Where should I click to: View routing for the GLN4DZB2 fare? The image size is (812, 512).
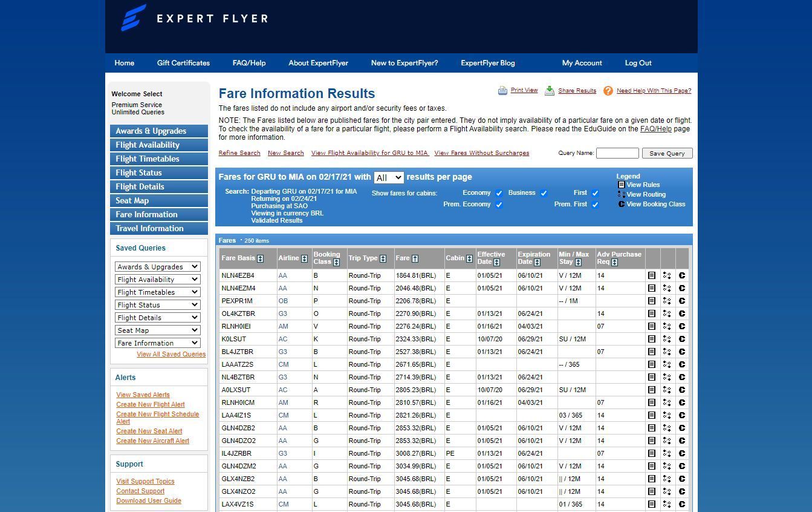click(667, 428)
